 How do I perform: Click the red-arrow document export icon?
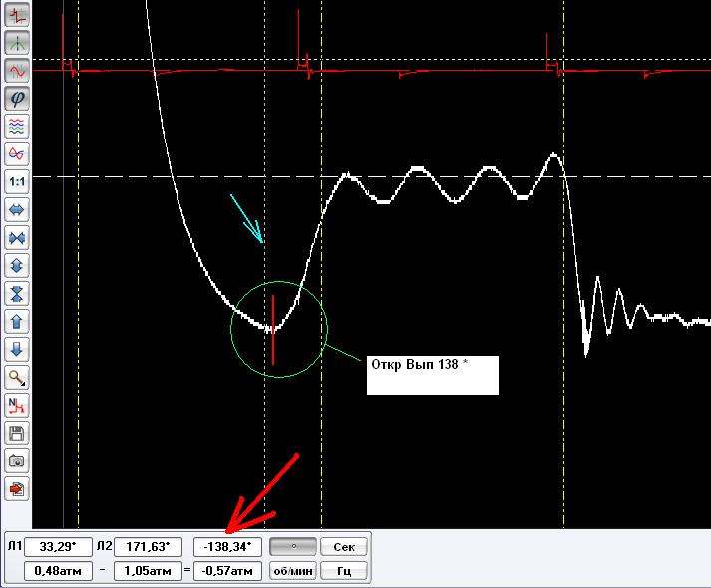coord(17,489)
